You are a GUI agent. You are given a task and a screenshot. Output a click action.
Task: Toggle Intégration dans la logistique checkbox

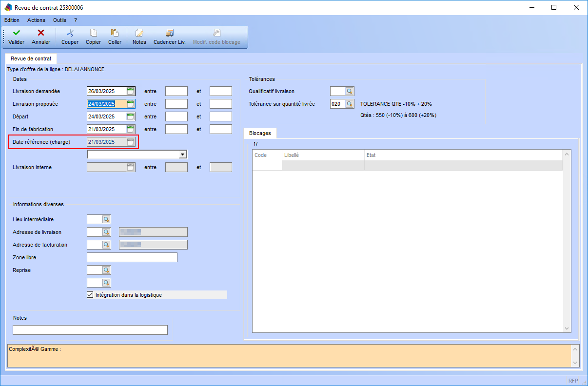pos(90,295)
